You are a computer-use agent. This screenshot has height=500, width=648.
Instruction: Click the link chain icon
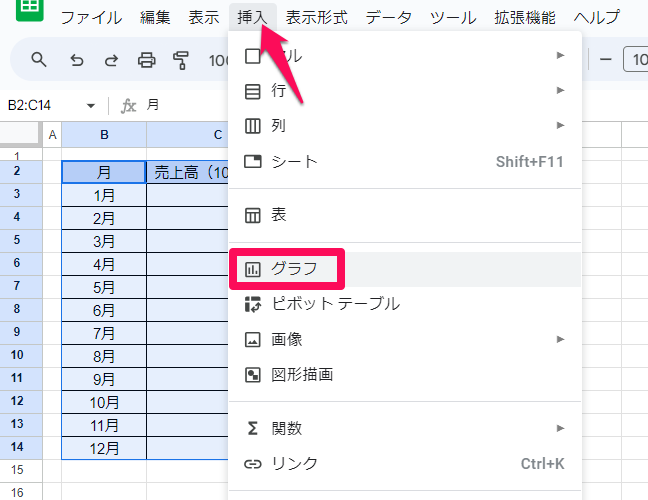pos(253,464)
